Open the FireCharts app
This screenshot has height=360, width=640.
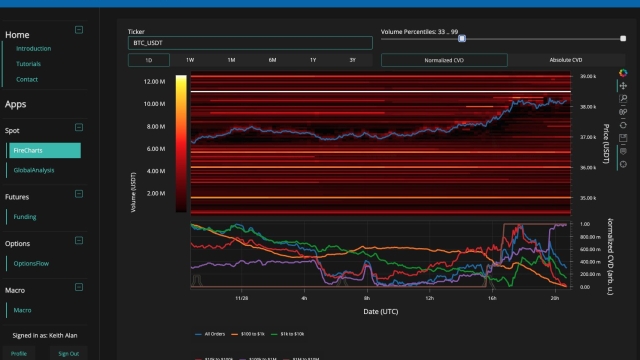(x=45, y=150)
